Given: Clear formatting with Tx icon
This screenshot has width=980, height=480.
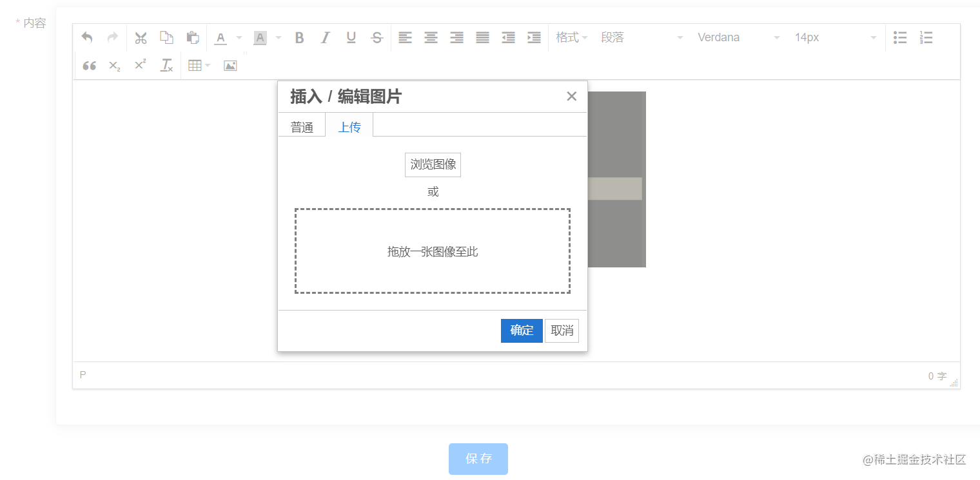Looking at the screenshot, I should [166, 65].
